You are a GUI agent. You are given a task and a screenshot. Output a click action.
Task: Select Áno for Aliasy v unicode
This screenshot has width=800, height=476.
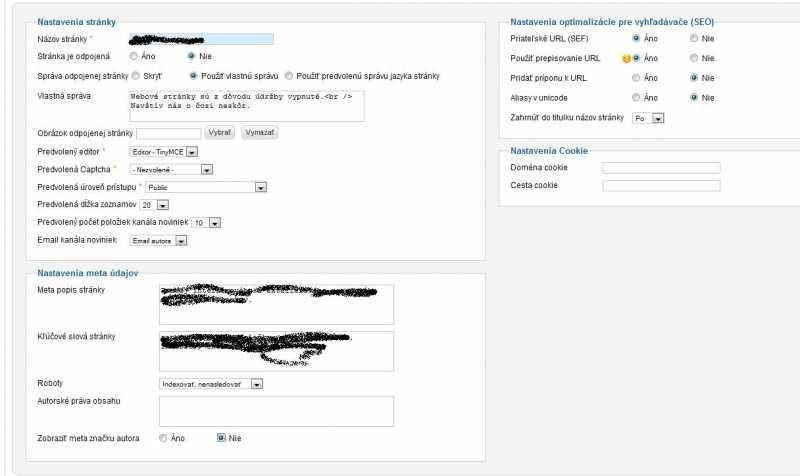coord(636,98)
